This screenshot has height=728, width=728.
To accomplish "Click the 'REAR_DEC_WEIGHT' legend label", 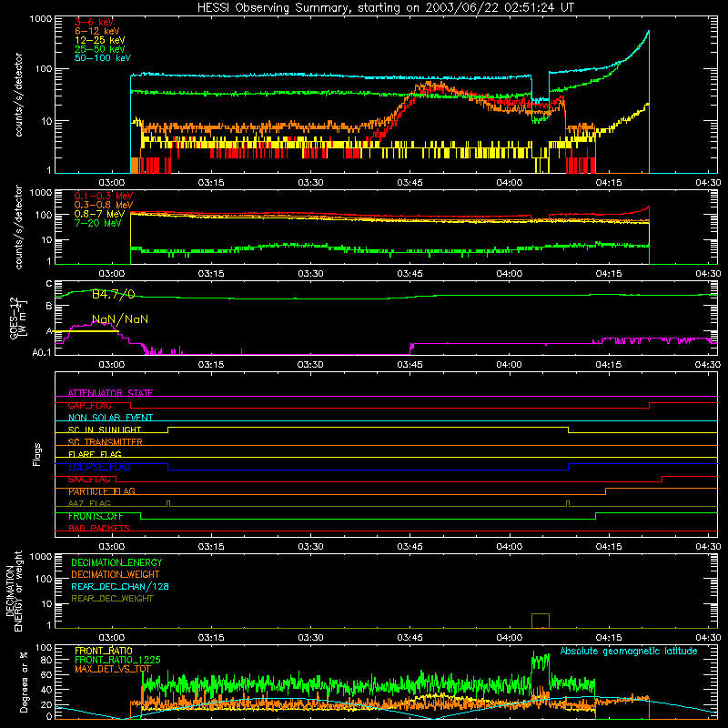I will coord(112,599).
